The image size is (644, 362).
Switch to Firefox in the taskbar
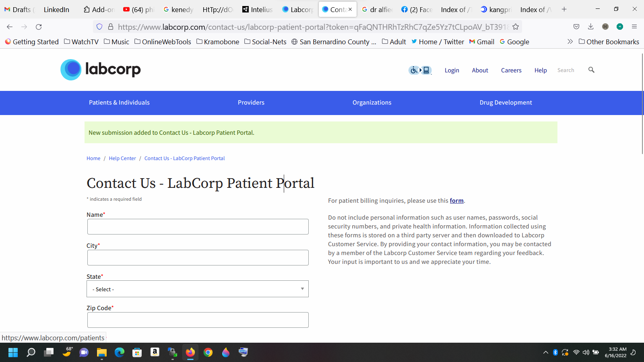point(190,352)
